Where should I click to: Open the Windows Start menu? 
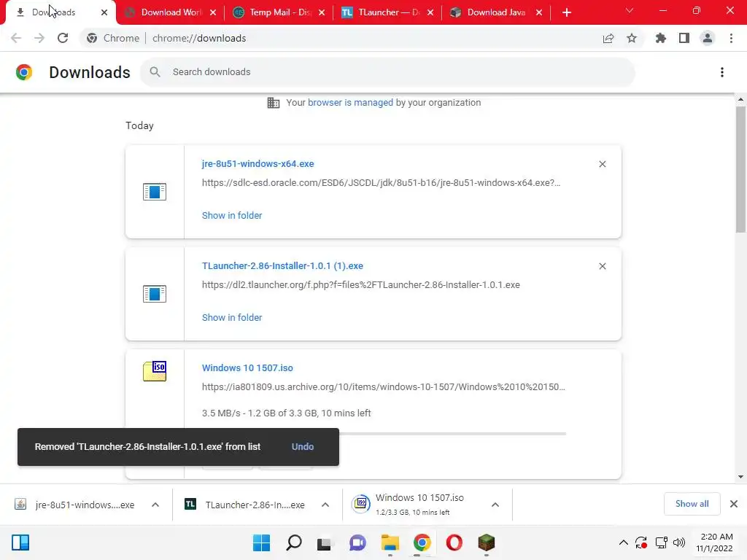pos(261,542)
